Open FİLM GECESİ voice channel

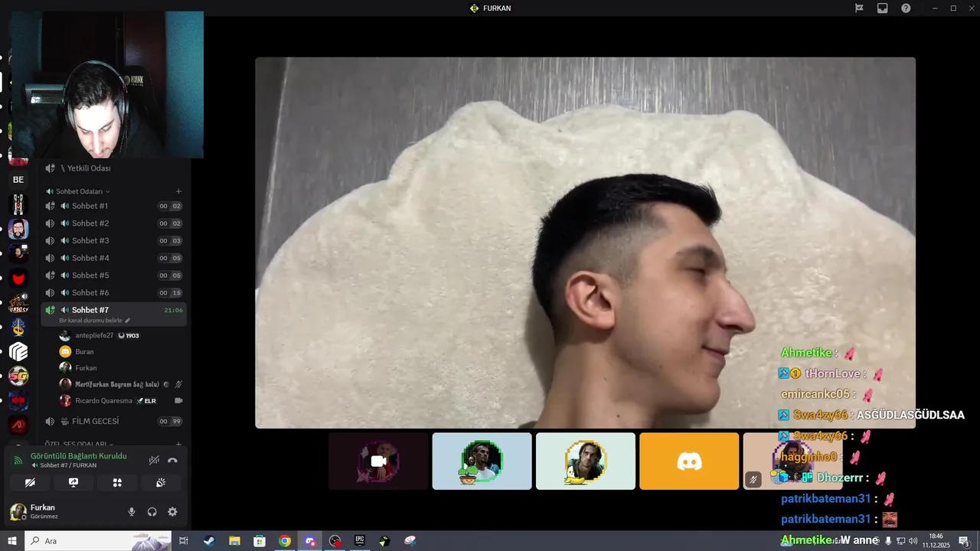pyautogui.click(x=113, y=421)
